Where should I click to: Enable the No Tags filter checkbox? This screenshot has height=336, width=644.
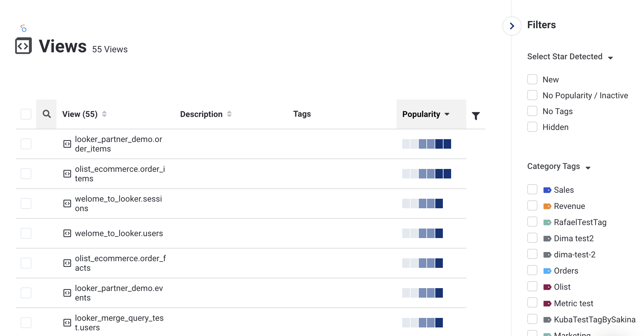point(532,111)
